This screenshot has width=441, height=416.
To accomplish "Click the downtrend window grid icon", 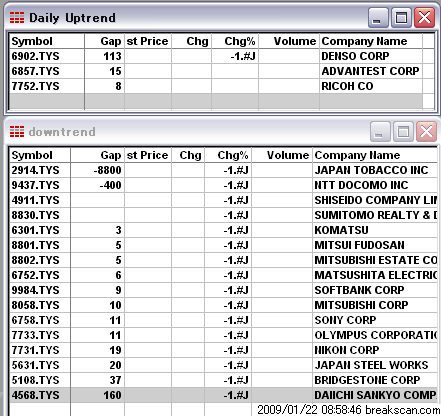I will [17, 132].
